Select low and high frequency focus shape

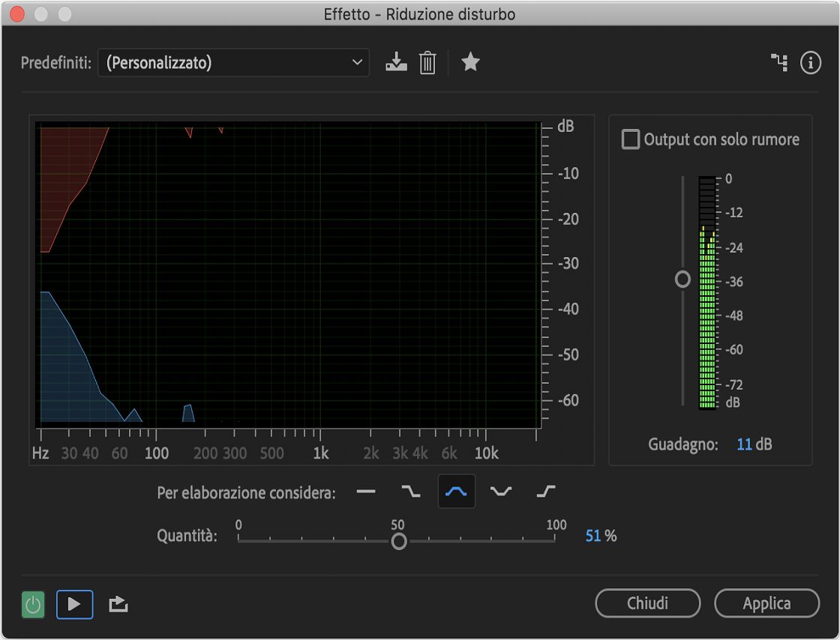[501, 491]
